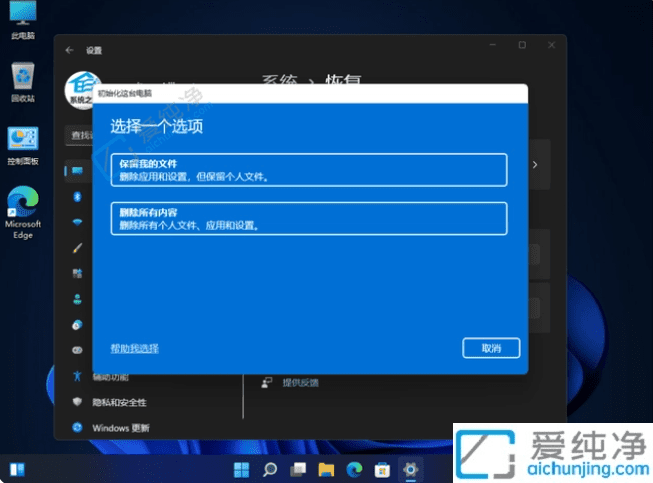The image size is (653, 483).
Task: Select the personalization brush icon in sidebar
Action: point(77,248)
